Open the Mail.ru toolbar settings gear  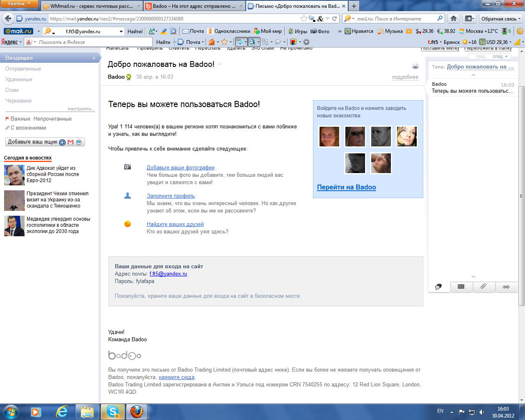coord(520,31)
